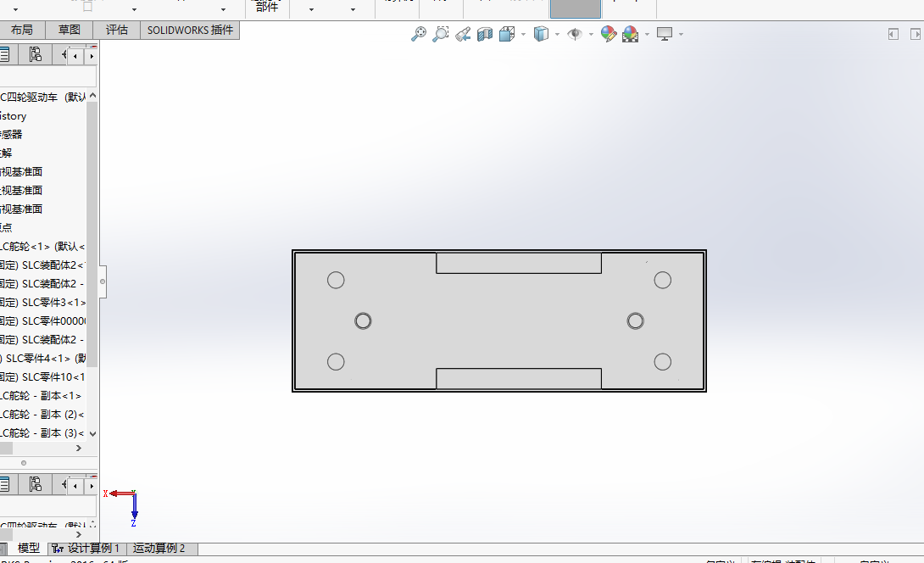Open View Settings monitor icon
Image resolution: width=924 pixels, height=563 pixels.
pos(664,34)
